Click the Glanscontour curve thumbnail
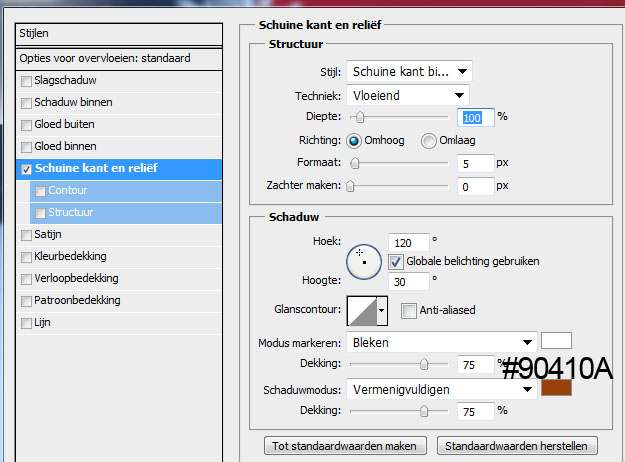This screenshot has width=625, height=462. [x=362, y=311]
